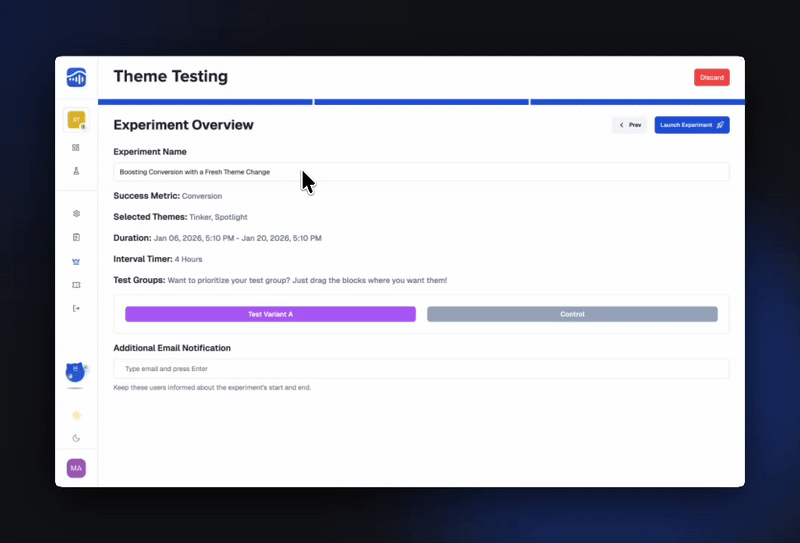The image size is (800, 543).
Task: Open the settings gear in sidebar
Action: point(76,214)
